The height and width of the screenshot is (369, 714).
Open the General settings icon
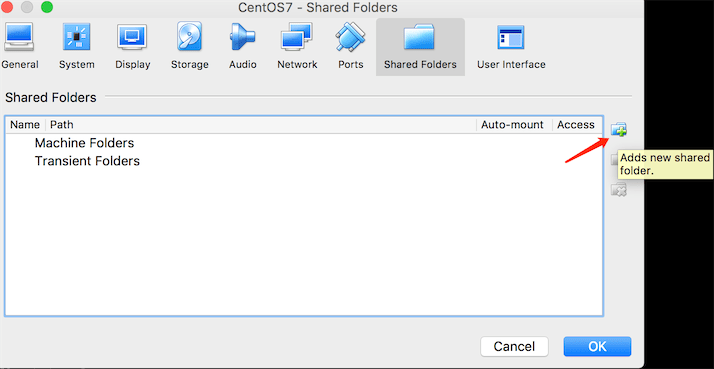tap(19, 37)
